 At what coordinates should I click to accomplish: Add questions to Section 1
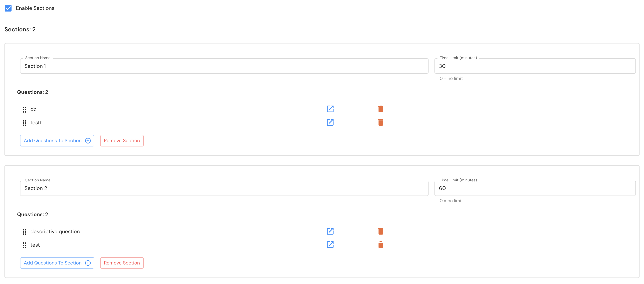click(57, 141)
